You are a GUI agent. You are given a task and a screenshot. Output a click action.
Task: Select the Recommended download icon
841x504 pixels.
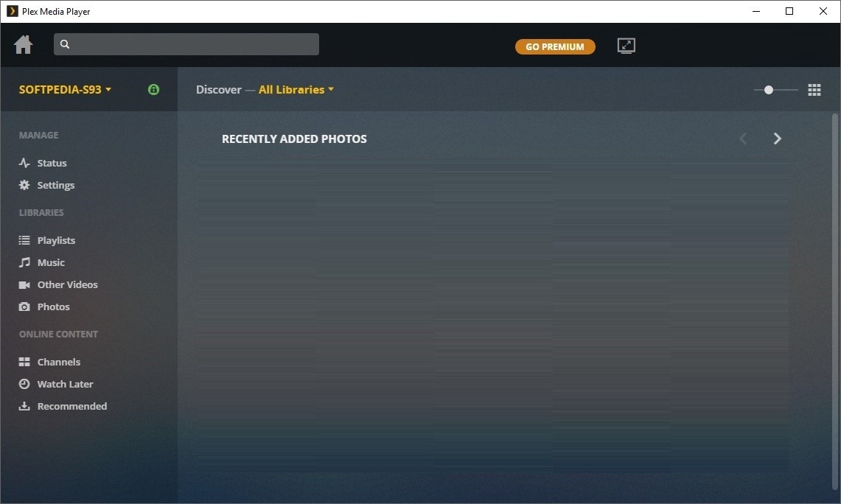tap(24, 406)
